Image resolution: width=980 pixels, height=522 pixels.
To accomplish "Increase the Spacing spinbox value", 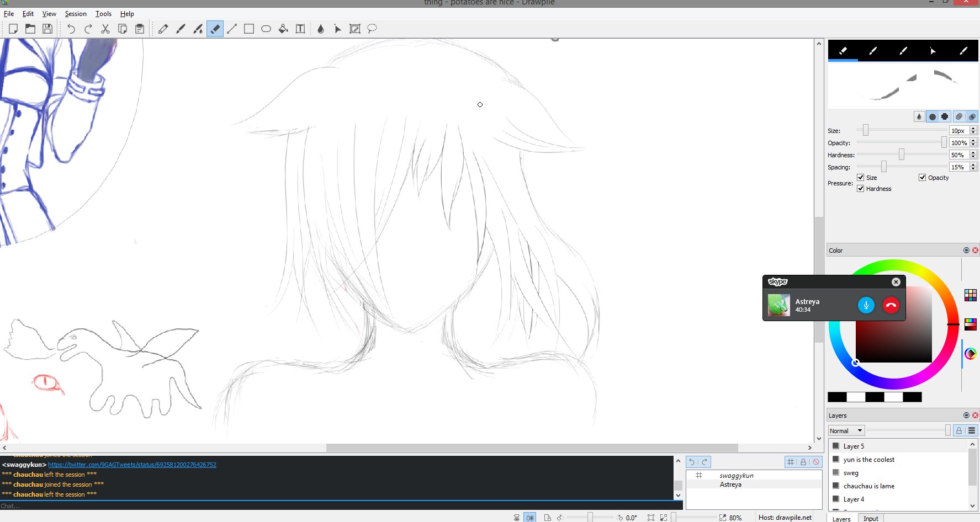I will [x=973, y=165].
